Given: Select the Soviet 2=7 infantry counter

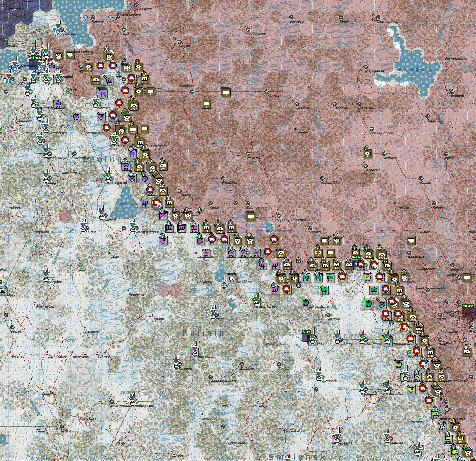Looking at the screenshot, I should (x=287, y=266).
